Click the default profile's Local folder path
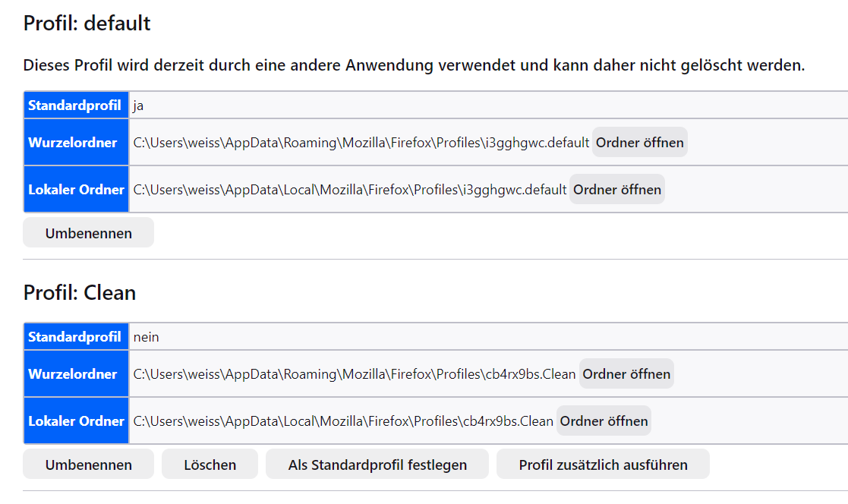 (350, 190)
